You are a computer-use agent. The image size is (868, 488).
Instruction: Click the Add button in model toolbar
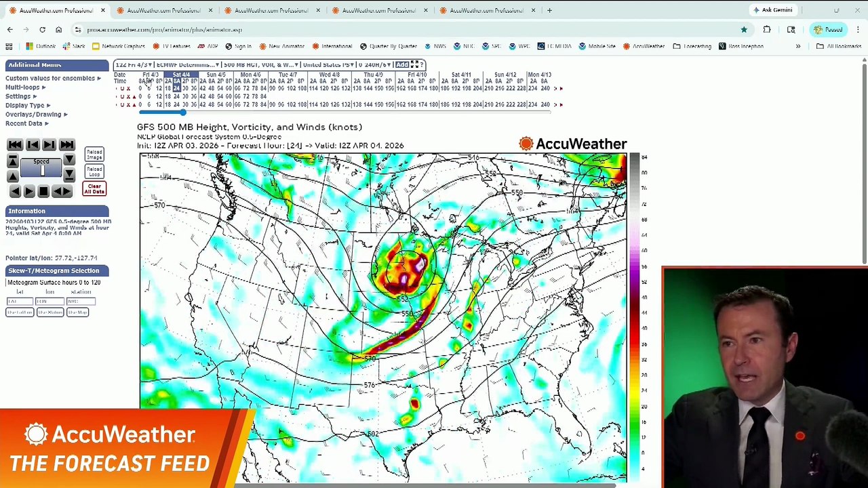click(402, 64)
